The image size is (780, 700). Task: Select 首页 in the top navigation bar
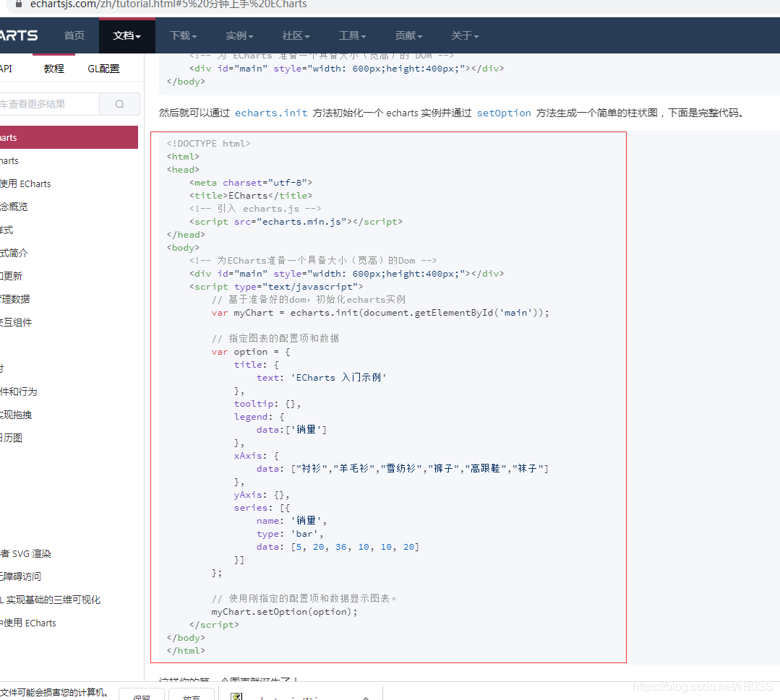[74, 35]
